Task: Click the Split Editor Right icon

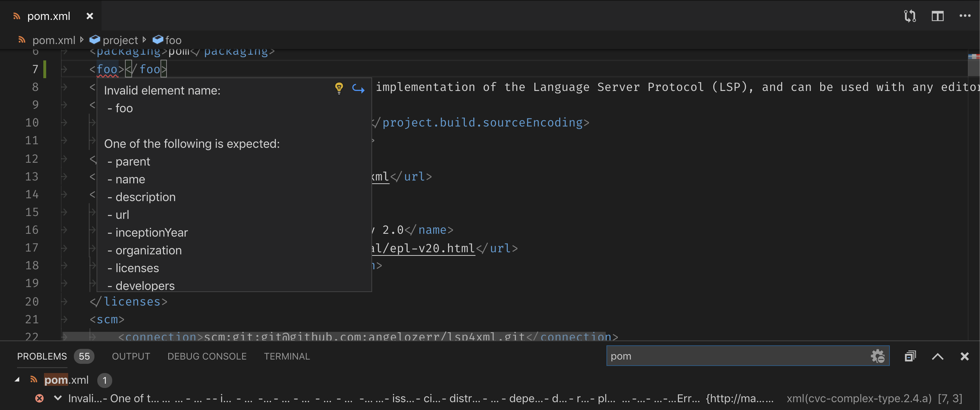Action: coord(937,16)
